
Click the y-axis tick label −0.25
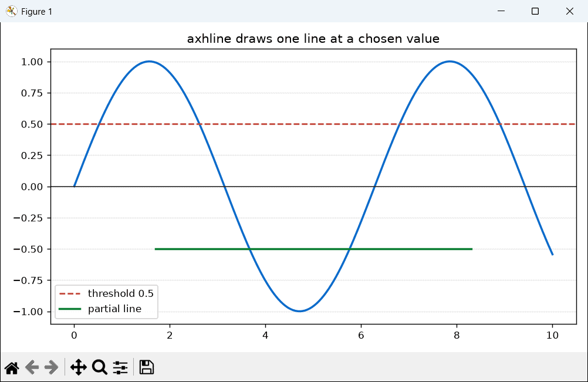[x=28, y=218]
